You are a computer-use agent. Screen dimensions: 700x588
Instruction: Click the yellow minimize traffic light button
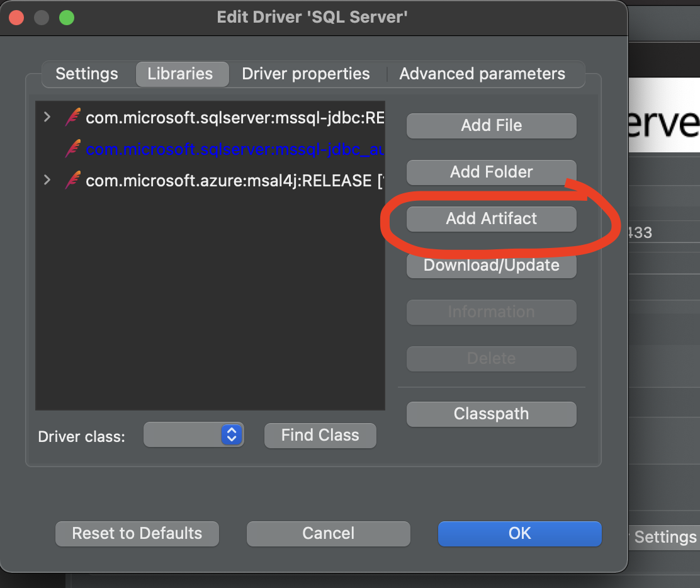tap(42, 18)
